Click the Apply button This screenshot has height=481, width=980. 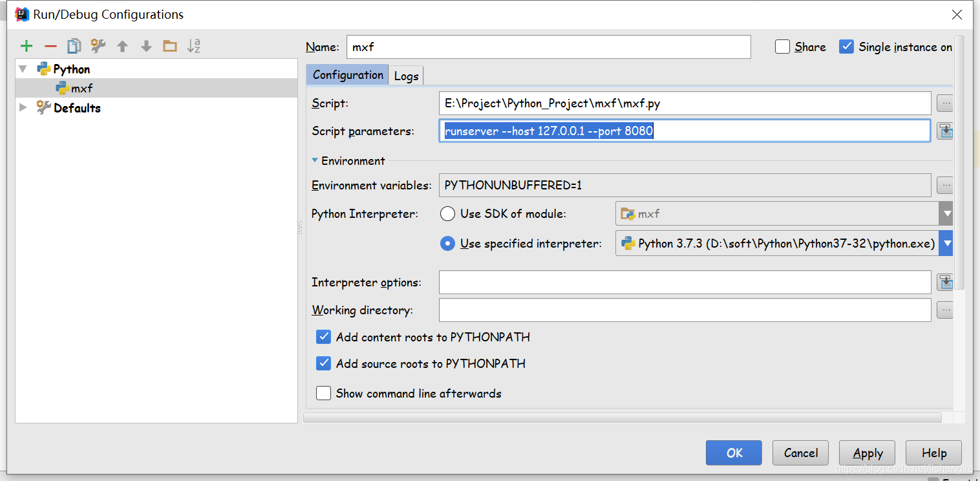867,453
